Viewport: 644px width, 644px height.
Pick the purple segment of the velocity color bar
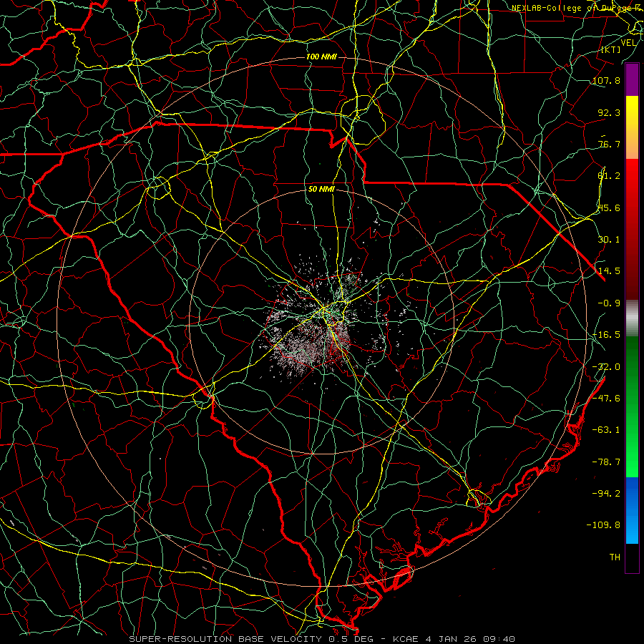pos(632,79)
